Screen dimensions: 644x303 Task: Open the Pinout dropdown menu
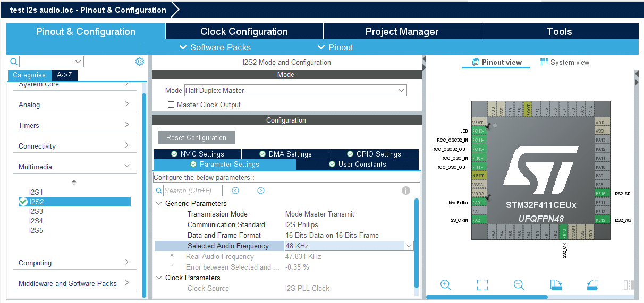click(335, 47)
